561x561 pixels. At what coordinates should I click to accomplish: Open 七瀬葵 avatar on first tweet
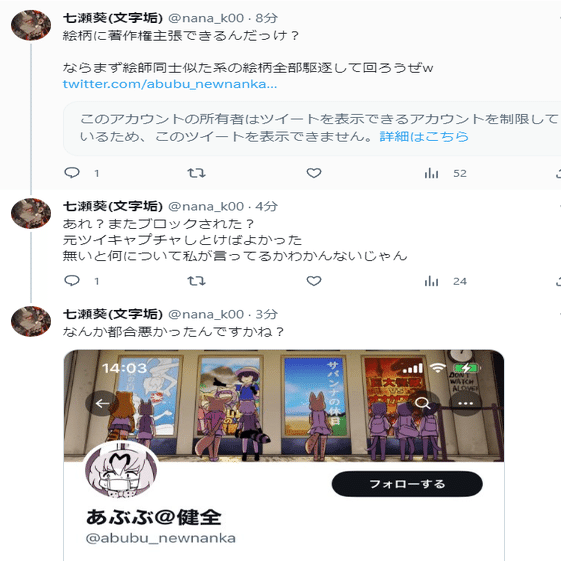[31, 25]
